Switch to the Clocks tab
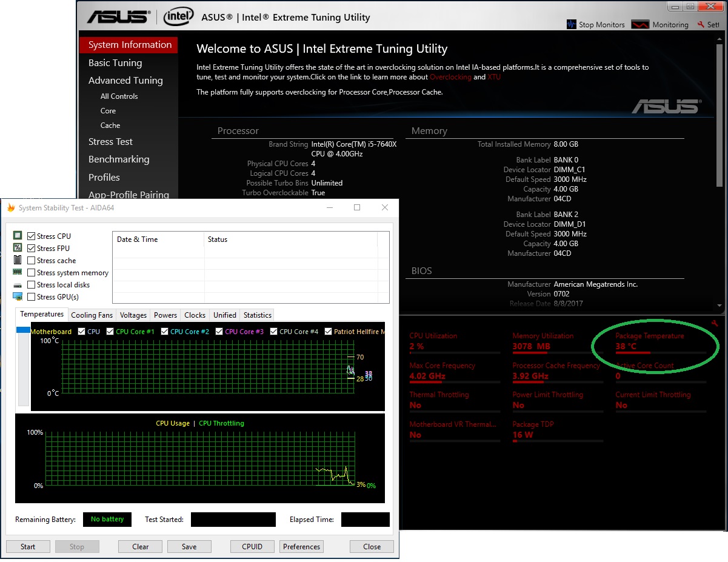This screenshot has width=728, height=562. click(195, 315)
